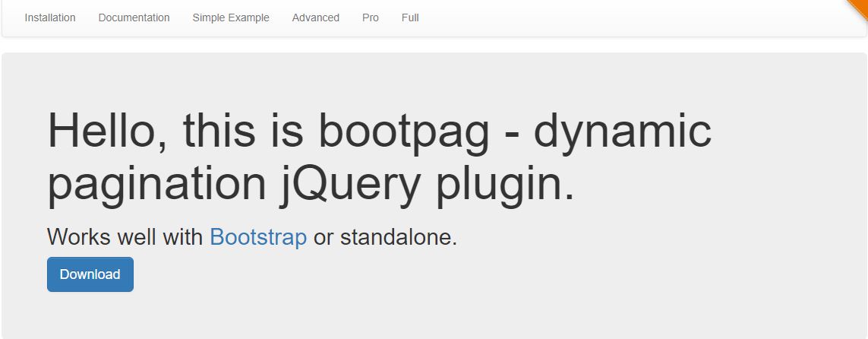Open the Pro nav item

pyautogui.click(x=371, y=17)
